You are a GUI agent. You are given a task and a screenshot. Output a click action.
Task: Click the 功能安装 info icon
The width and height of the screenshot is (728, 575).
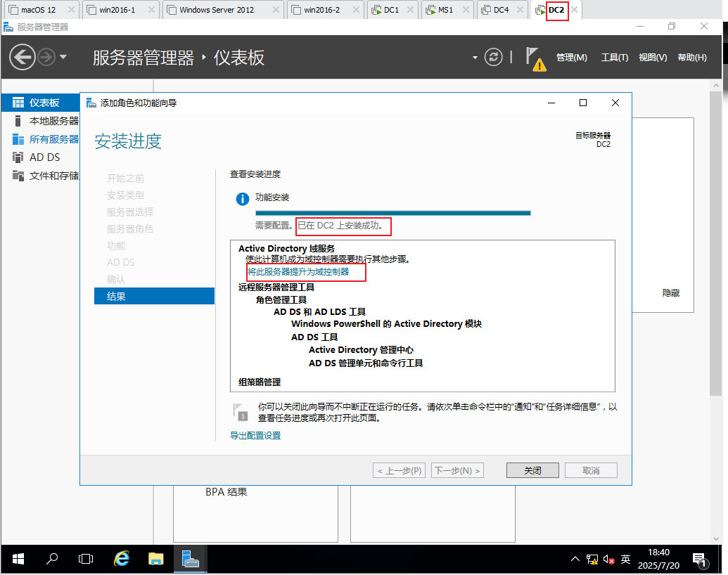point(243,199)
